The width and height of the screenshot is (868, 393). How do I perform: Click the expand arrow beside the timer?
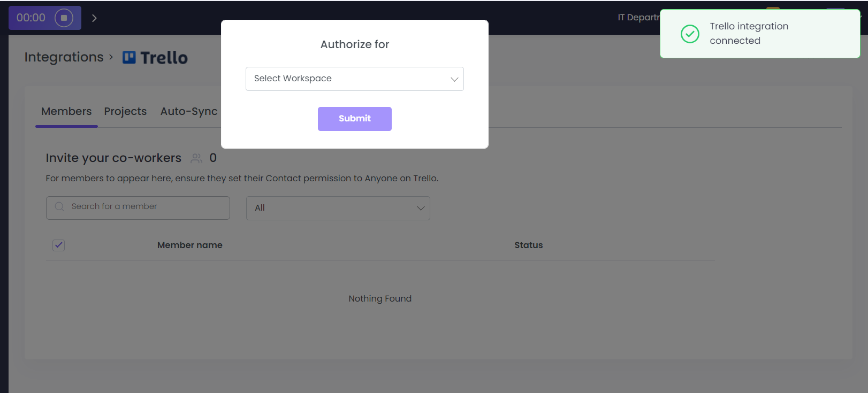tap(94, 18)
